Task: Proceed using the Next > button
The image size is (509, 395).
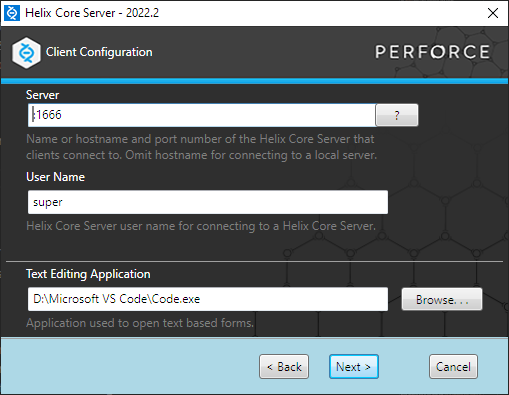Action: pyautogui.click(x=354, y=367)
